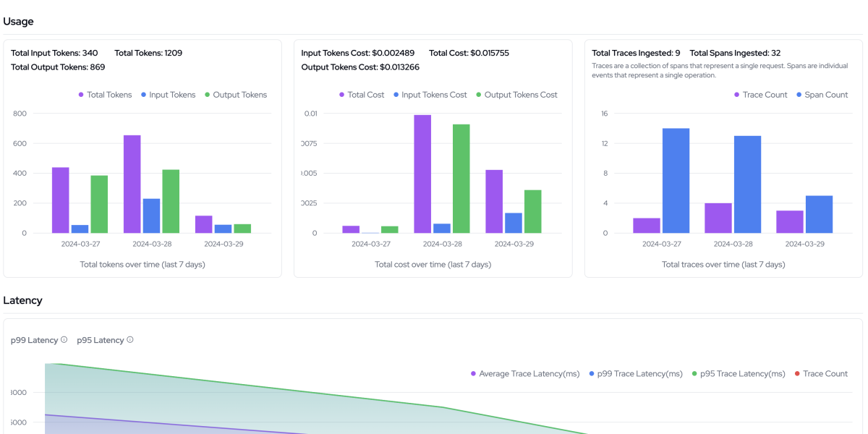Select the p95 Latency label
Viewport: 868px width, 434px height.
101,340
